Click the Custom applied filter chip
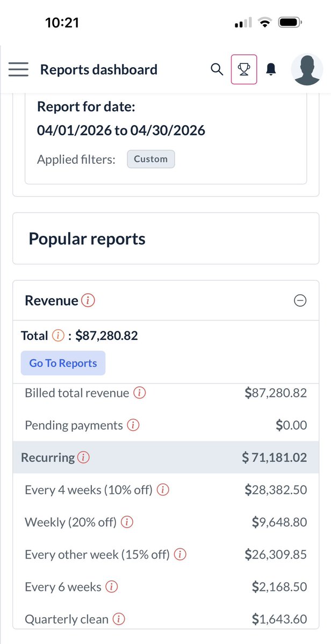Viewport: 331px width, 644px height. pyautogui.click(x=150, y=159)
